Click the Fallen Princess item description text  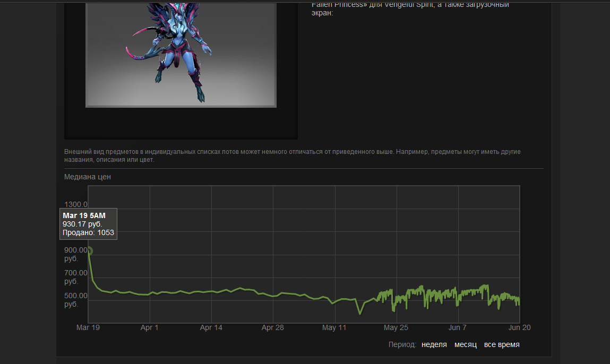(x=410, y=8)
